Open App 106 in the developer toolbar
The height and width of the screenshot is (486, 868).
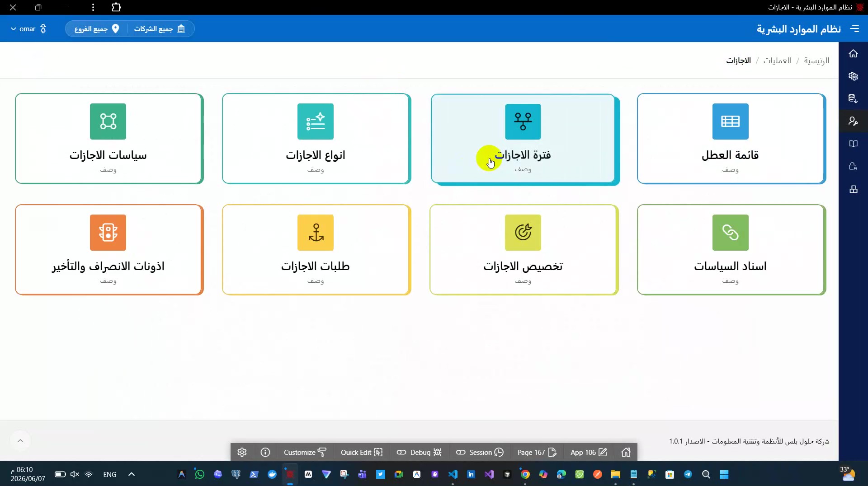[x=589, y=452]
